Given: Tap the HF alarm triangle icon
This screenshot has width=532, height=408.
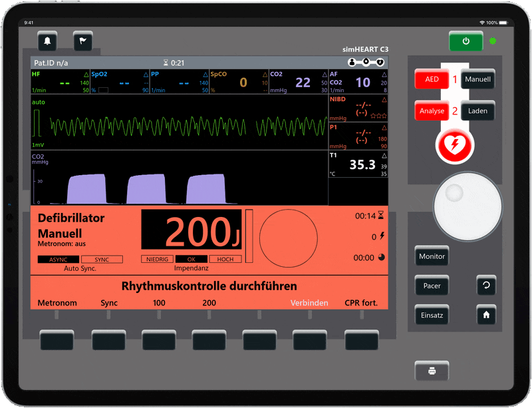Looking at the screenshot, I should click(86, 74).
